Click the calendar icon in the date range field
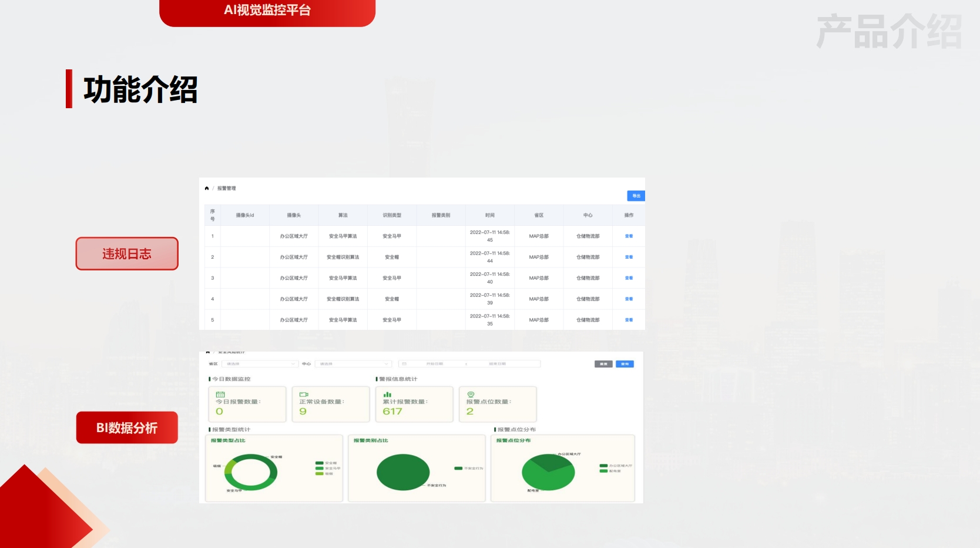980x548 pixels. (404, 364)
